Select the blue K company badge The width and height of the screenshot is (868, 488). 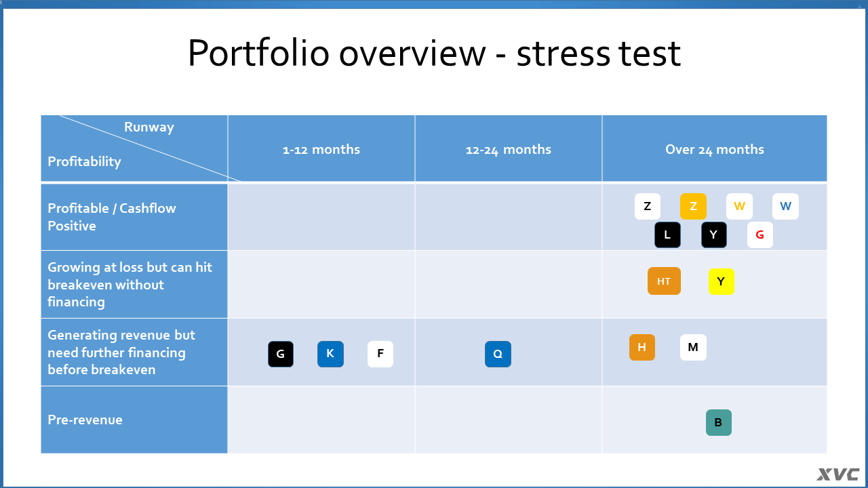click(330, 354)
